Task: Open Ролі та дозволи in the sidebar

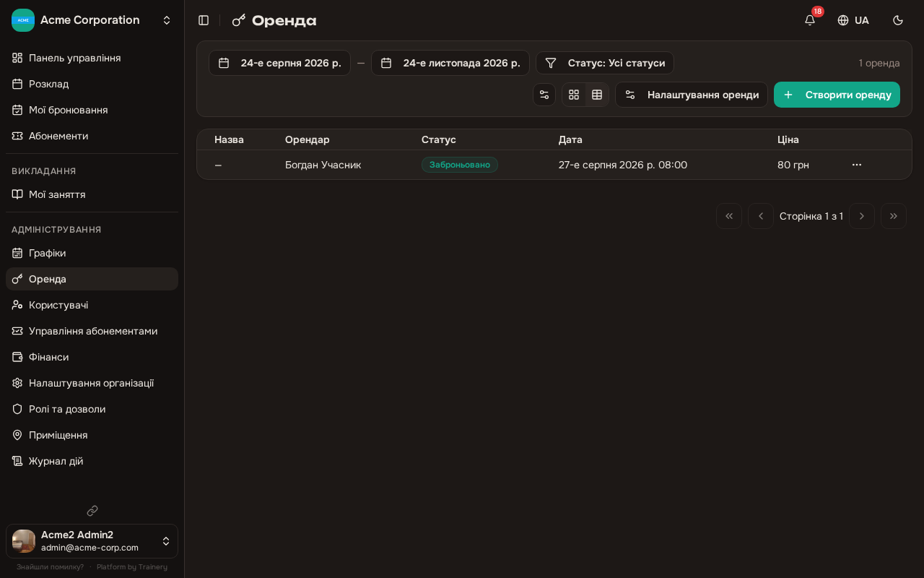Action: (92, 409)
